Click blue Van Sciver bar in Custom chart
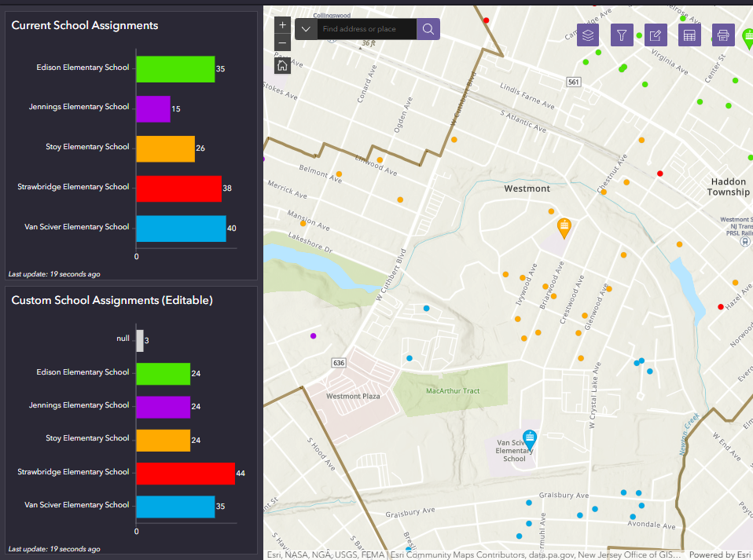753x560 pixels. [175, 507]
